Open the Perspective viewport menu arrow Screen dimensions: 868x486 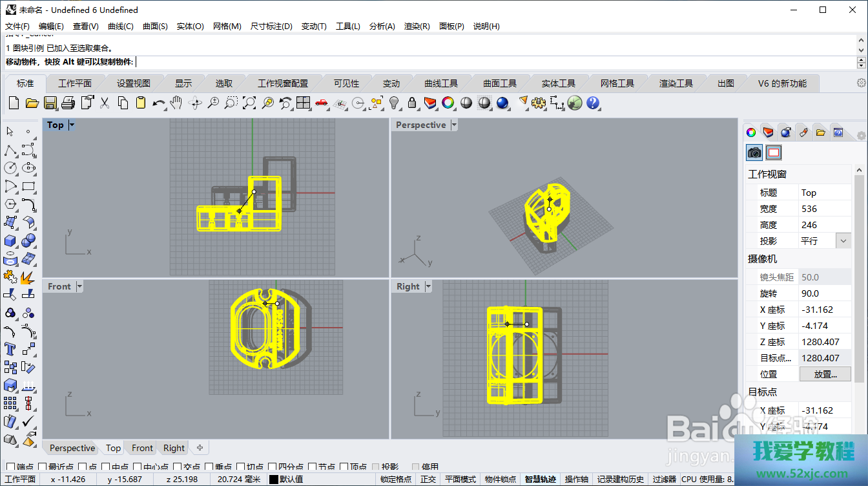454,125
